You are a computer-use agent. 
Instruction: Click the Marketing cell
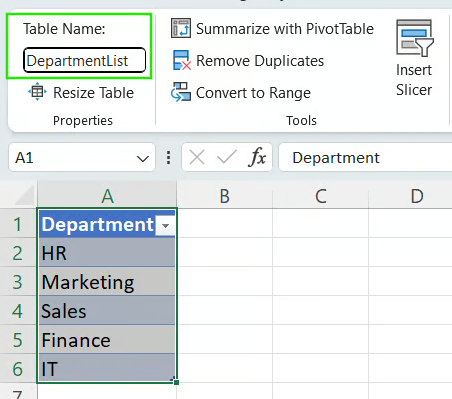[107, 282]
